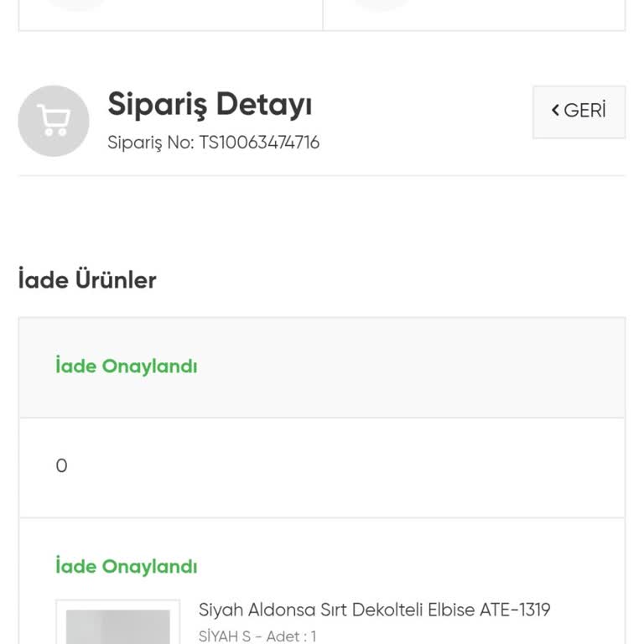The height and width of the screenshot is (644, 644).
Task: Click the SİYAH S - Adet : 1 text
Action: (x=257, y=636)
